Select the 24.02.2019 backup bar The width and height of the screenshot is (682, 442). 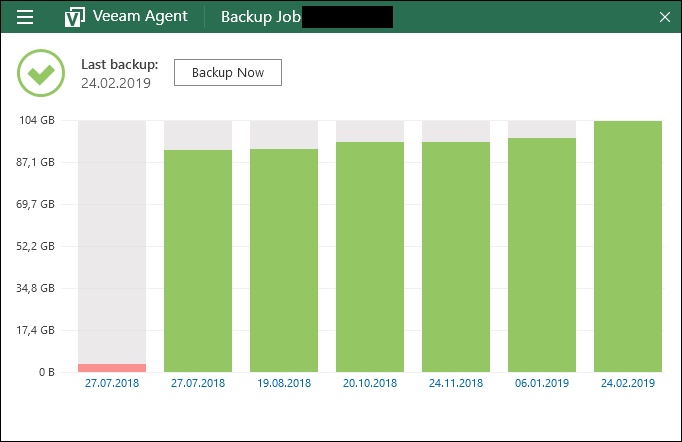click(628, 247)
